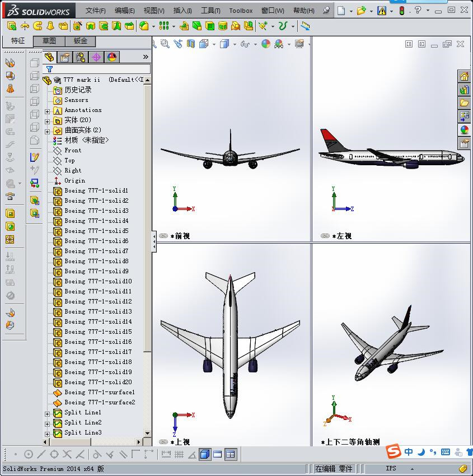Image resolution: width=473 pixels, height=476 pixels.
Task: Open the 视图(V) menu
Action: point(154,11)
